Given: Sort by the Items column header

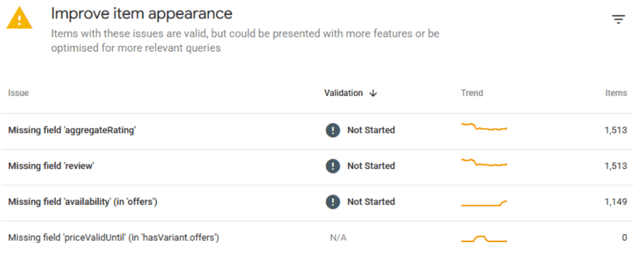Looking at the screenshot, I should tap(616, 93).
